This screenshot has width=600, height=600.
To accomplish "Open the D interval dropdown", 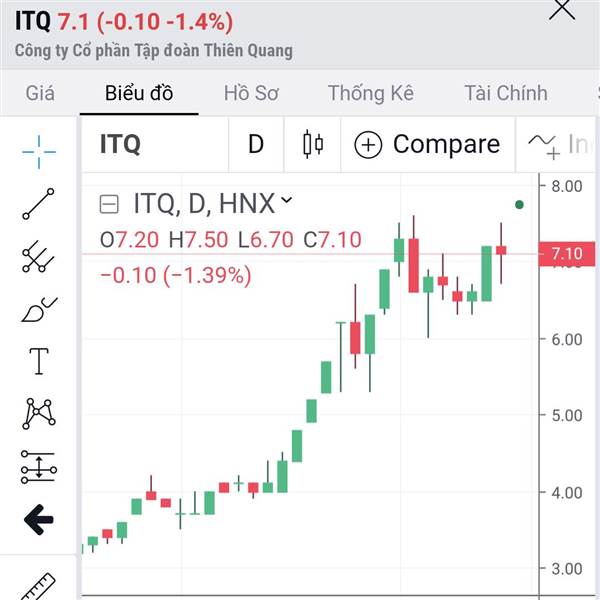I will (256, 144).
